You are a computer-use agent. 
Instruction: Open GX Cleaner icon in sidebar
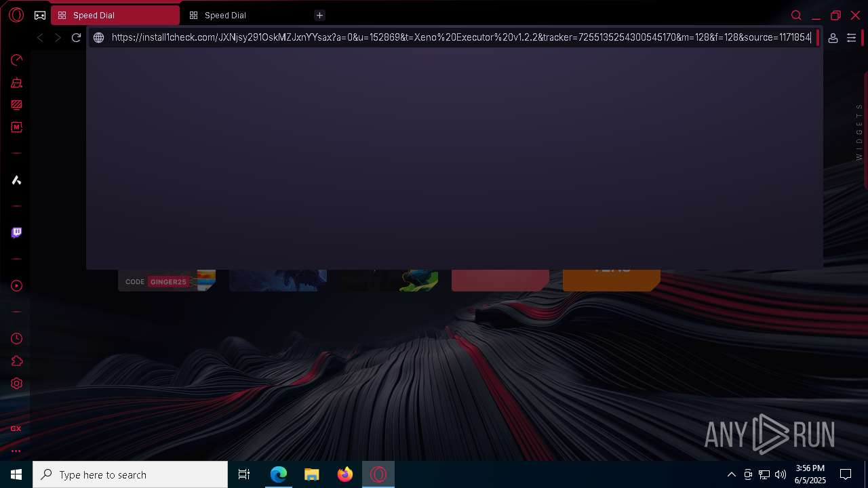point(16,83)
